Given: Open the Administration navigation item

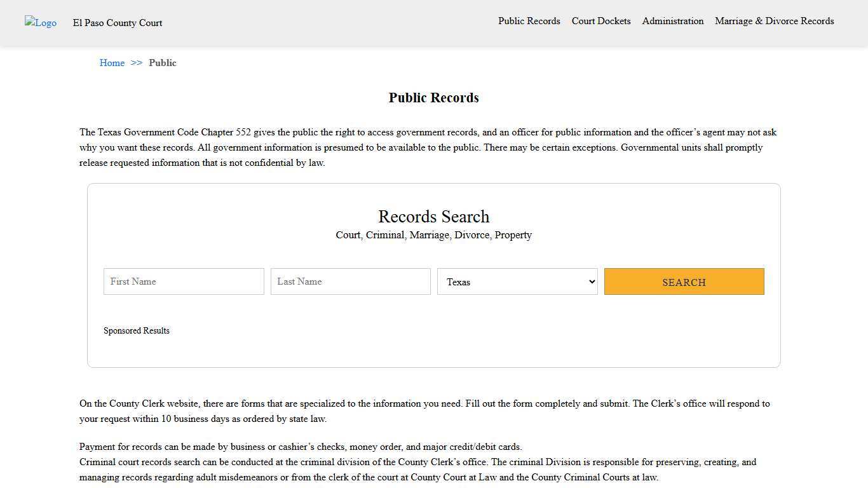Looking at the screenshot, I should click(x=672, y=21).
